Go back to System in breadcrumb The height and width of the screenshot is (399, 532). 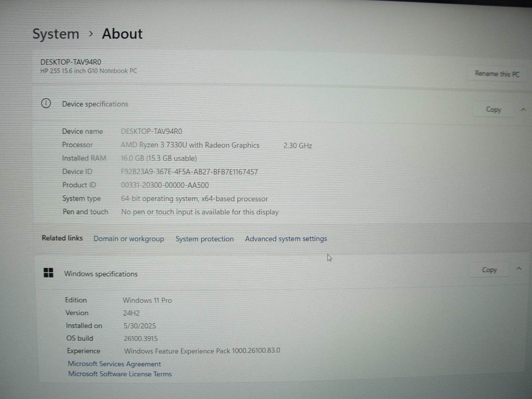coord(56,34)
